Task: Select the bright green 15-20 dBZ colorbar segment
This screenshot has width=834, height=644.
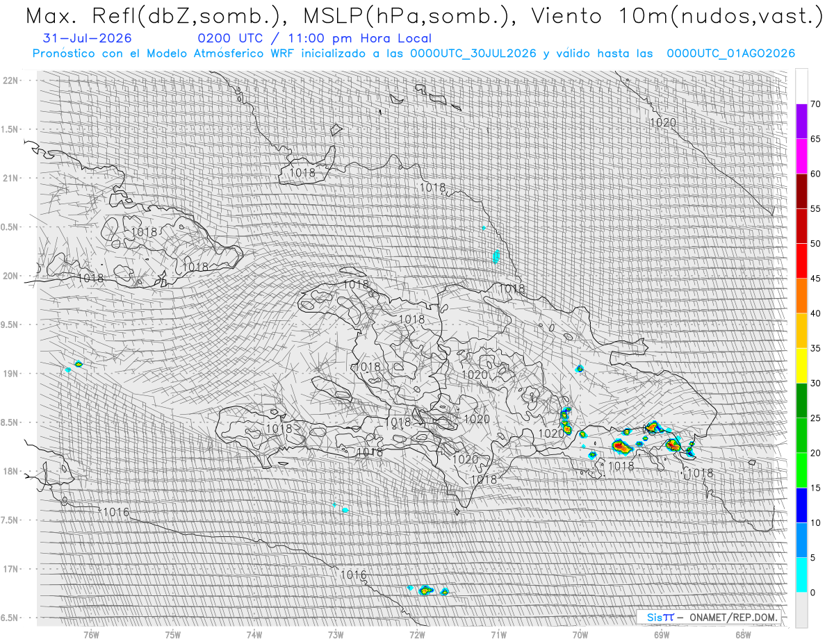Action: tap(801, 470)
